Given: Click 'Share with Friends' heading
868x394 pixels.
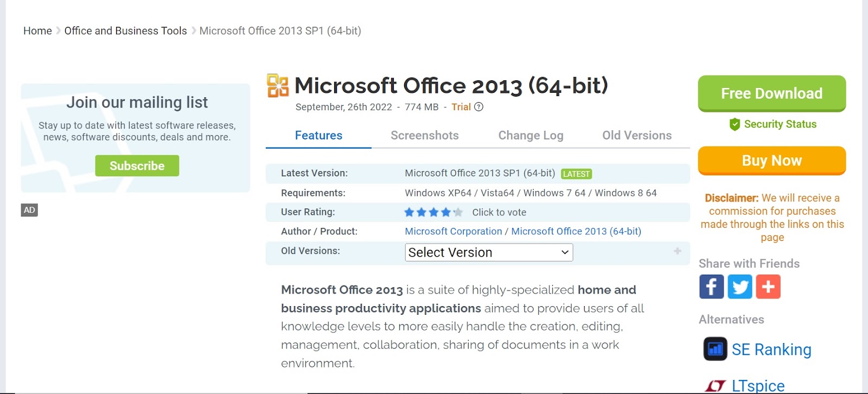Looking at the screenshot, I should coord(749,264).
